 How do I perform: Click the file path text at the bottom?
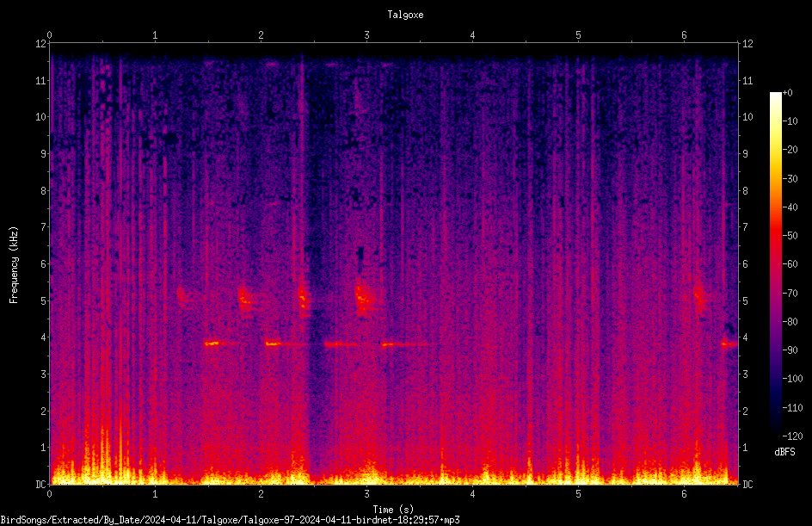(x=230, y=520)
